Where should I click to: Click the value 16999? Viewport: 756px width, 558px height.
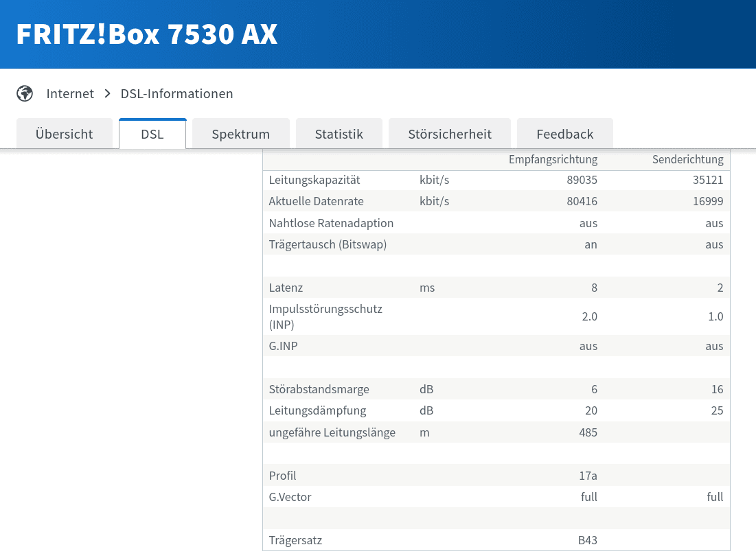[708, 201]
